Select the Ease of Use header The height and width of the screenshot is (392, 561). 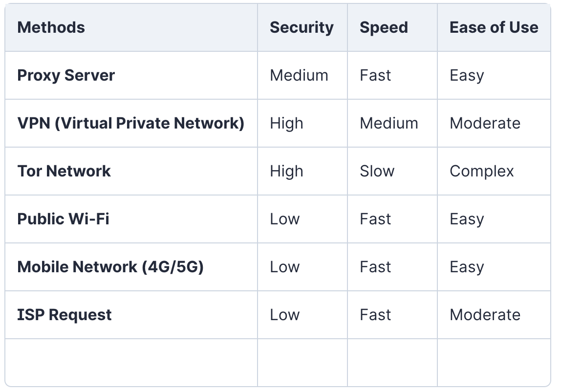pos(494,27)
